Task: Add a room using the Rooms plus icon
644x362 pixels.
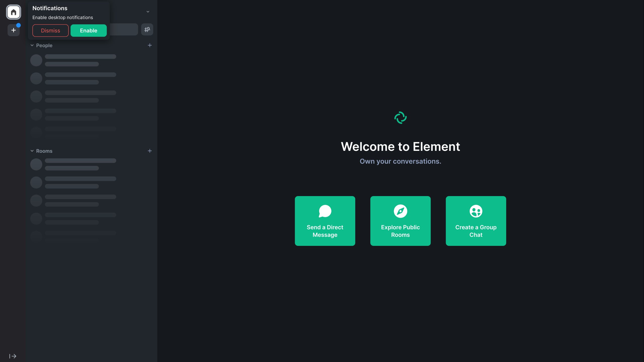Action: click(x=150, y=151)
